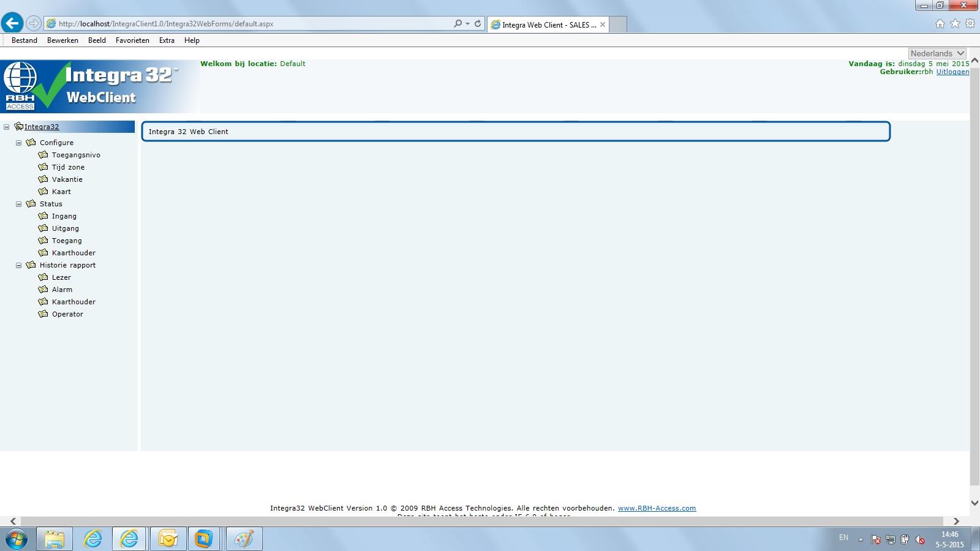The width and height of the screenshot is (980, 551).
Task: Click the Operator folder icon
Action: point(43,314)
